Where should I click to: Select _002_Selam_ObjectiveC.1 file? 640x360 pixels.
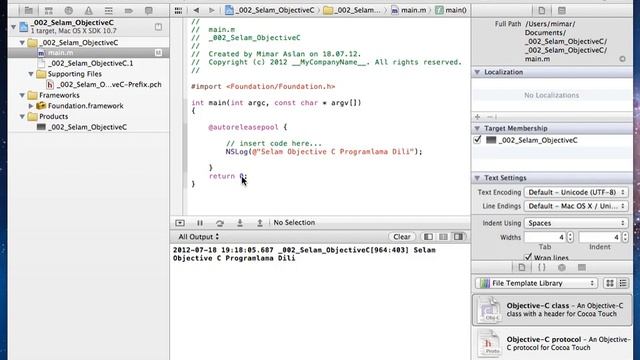(x=89, y=63)
